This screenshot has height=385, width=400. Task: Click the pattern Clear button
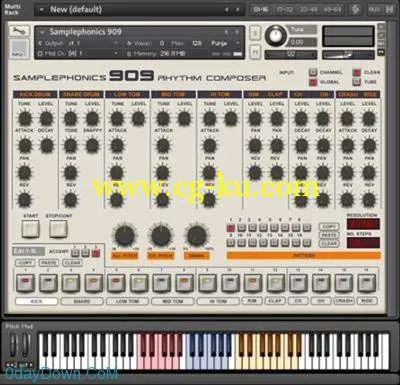329,243
